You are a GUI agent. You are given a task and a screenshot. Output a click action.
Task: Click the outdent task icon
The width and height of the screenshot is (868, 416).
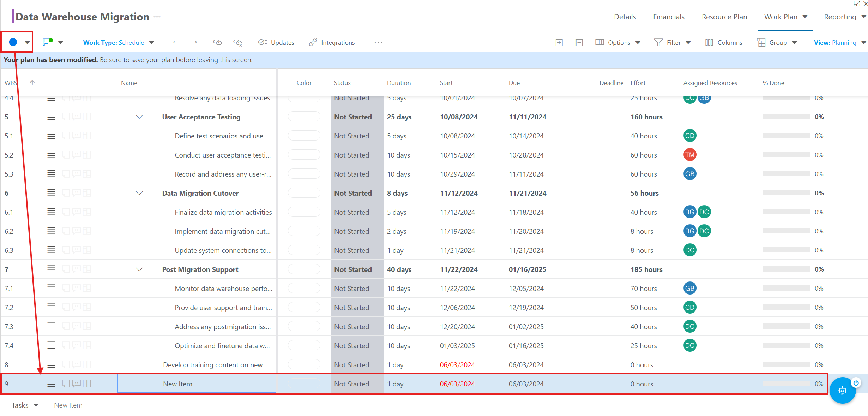click(177, 42)
